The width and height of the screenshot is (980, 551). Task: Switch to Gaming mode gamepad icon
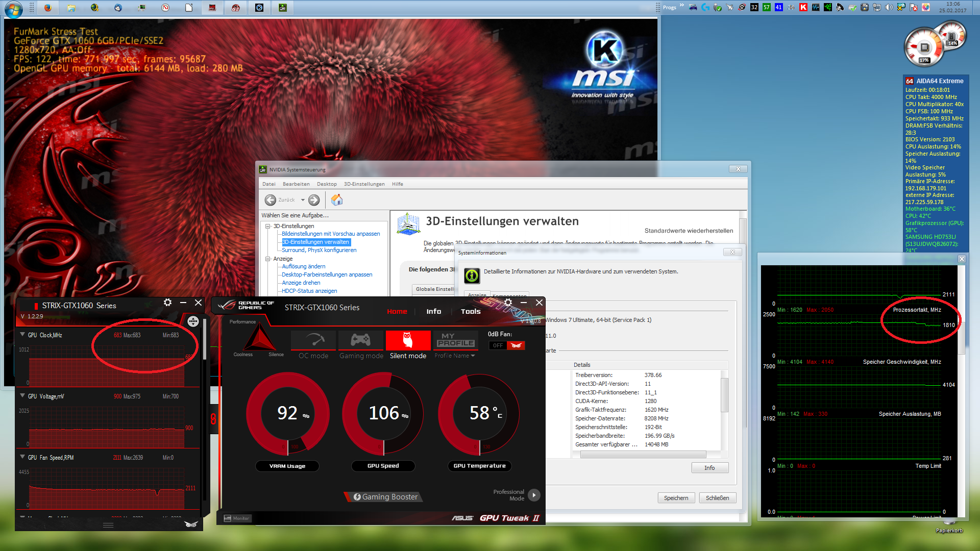(361, 340)
